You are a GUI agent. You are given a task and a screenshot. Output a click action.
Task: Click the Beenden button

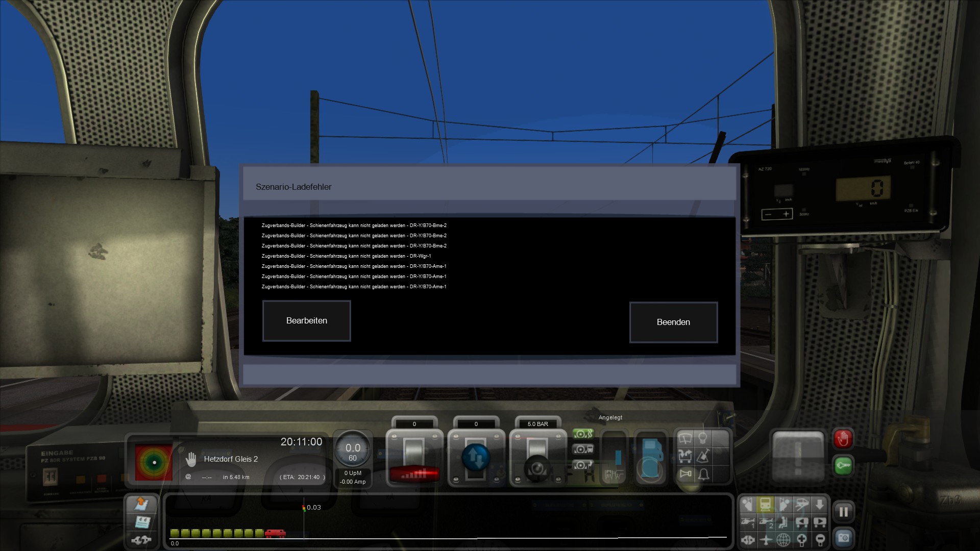(673, 322)
